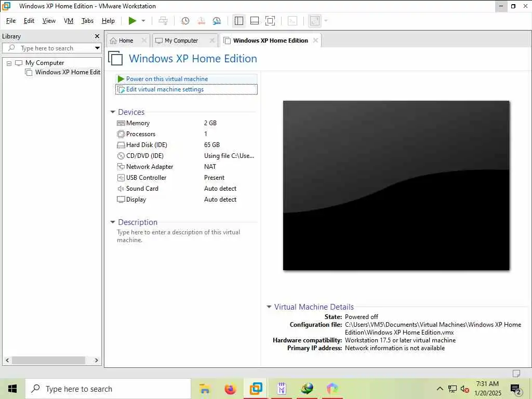The width and height of the screenshot is (532, 399).
Task: Collapse the Devices section
Action: tap(113, 112)
